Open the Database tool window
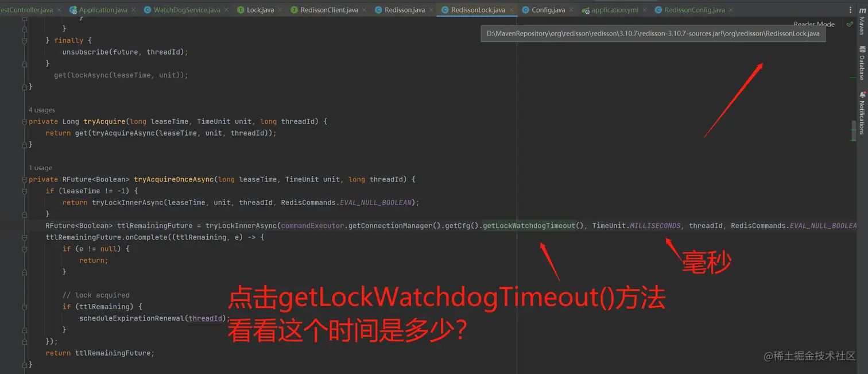868x374 pixels. tap(862, 62)
